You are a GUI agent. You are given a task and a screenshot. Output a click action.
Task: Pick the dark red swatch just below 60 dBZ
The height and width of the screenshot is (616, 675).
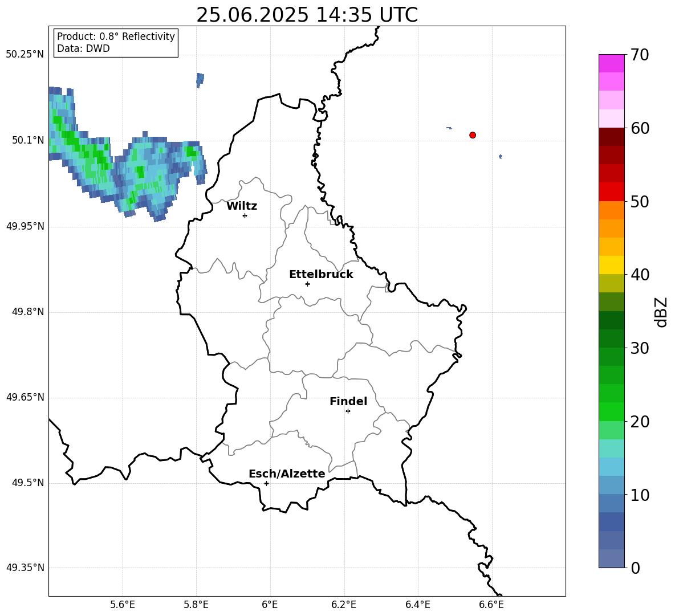[612, 137]
